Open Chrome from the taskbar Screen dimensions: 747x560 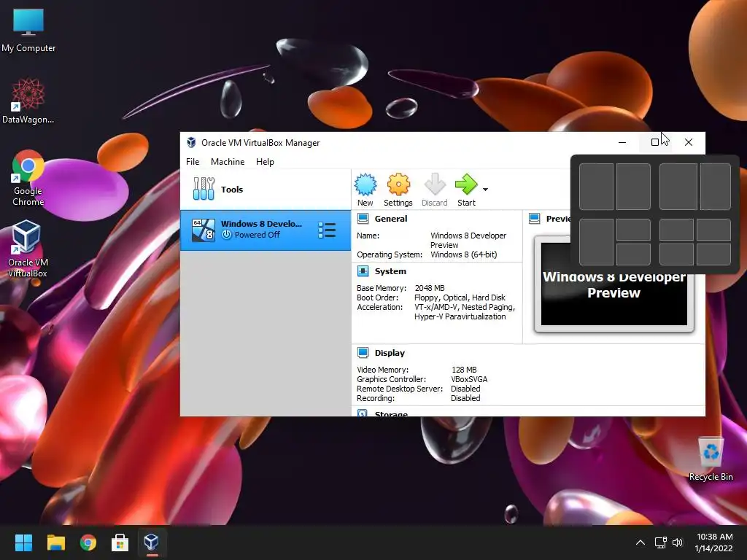[88, 542]
